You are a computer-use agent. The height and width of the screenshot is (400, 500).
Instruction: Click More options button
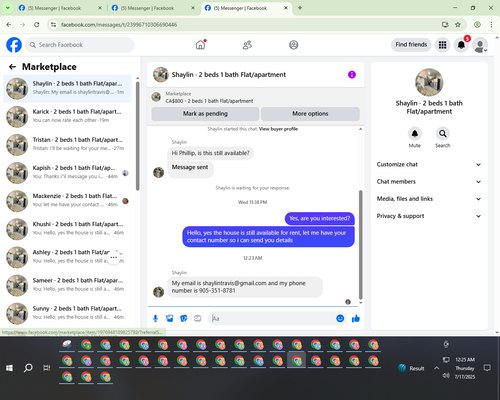click(310, 114)
